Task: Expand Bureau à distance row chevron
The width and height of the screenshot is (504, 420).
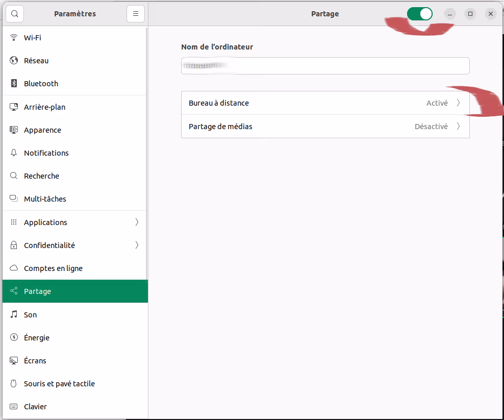Action: (x=458, y=103)
